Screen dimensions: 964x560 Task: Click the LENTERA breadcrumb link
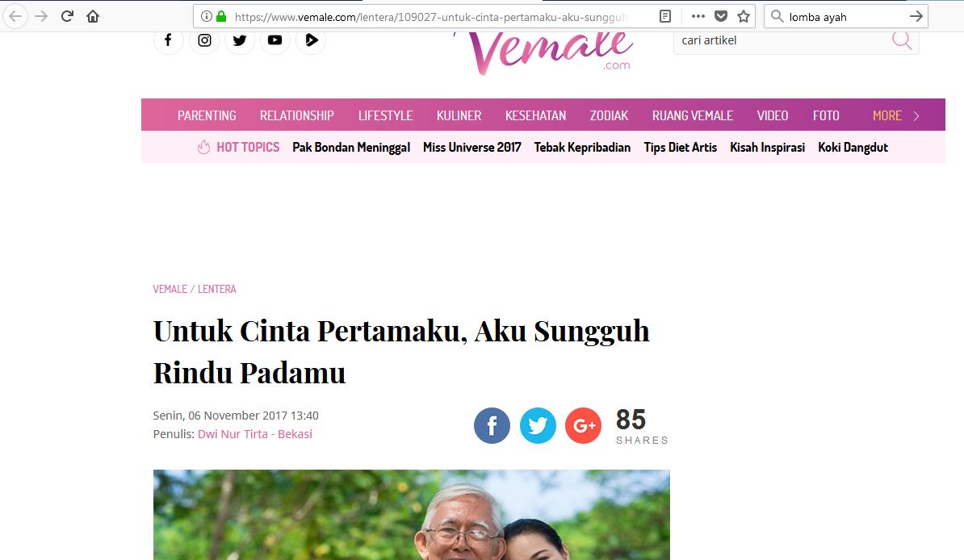217,289
